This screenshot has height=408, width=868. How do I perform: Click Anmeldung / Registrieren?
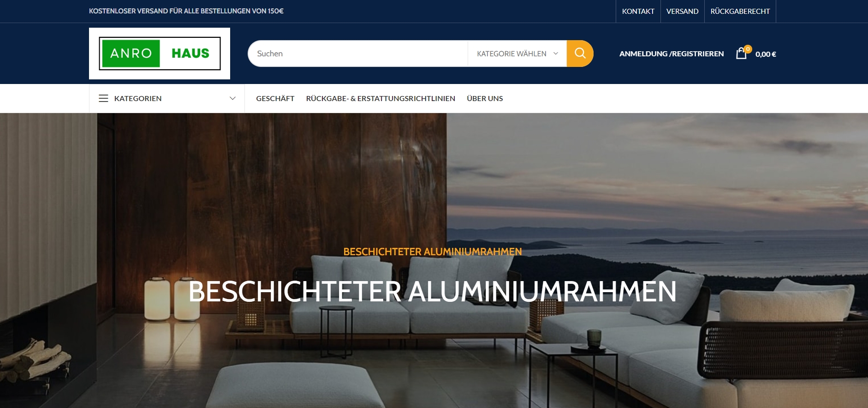[x=672, y=54]
